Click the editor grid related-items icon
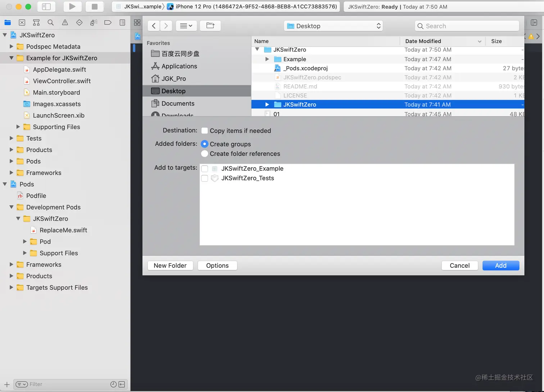 pyautogui.click(x=137, y=23)
